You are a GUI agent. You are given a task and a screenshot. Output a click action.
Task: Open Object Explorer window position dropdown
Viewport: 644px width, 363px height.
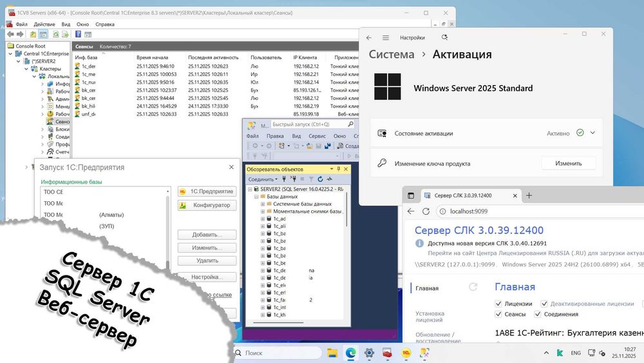click(x=332, y=169)
